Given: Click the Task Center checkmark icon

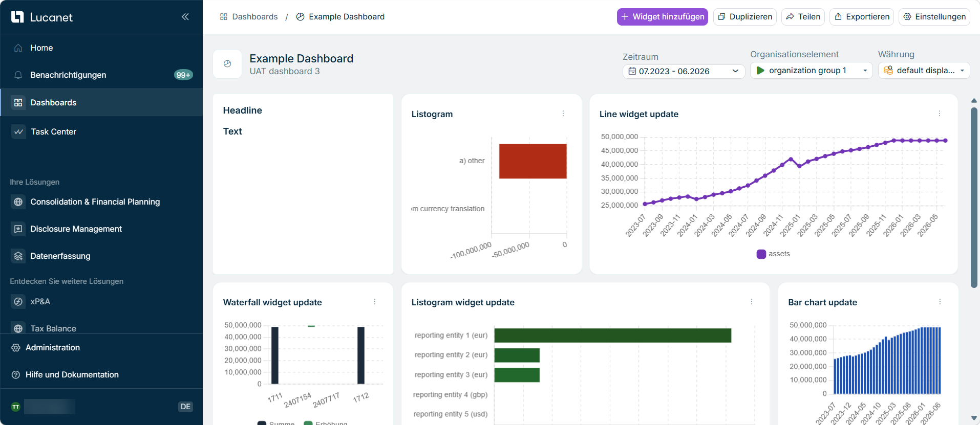Looking at the screenshot, I should tap(18, 131).
